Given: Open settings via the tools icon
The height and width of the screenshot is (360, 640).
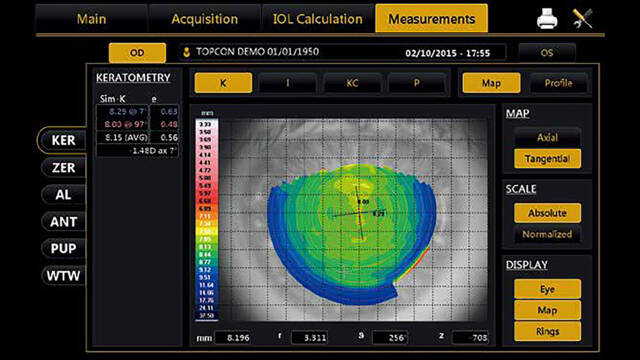Looking at the screenshot, I should (x=582, y=19).
